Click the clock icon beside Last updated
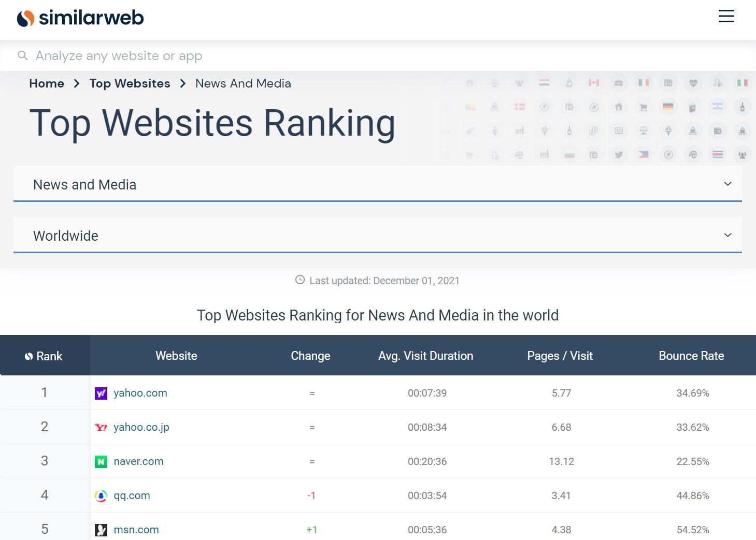Viewport: 756px width, 540px height. coord(300,280)
